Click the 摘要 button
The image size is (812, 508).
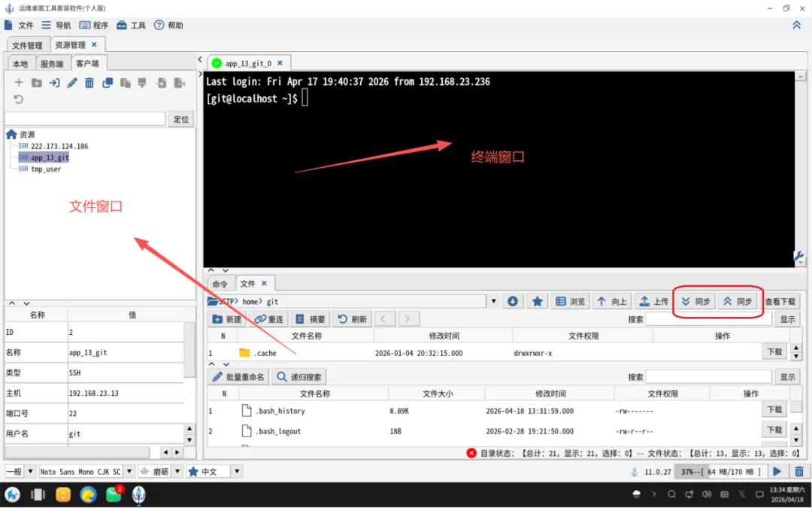[311, 319]
